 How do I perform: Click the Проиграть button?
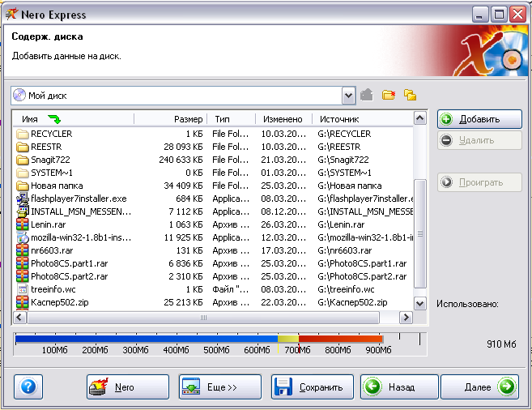[479, 182]
